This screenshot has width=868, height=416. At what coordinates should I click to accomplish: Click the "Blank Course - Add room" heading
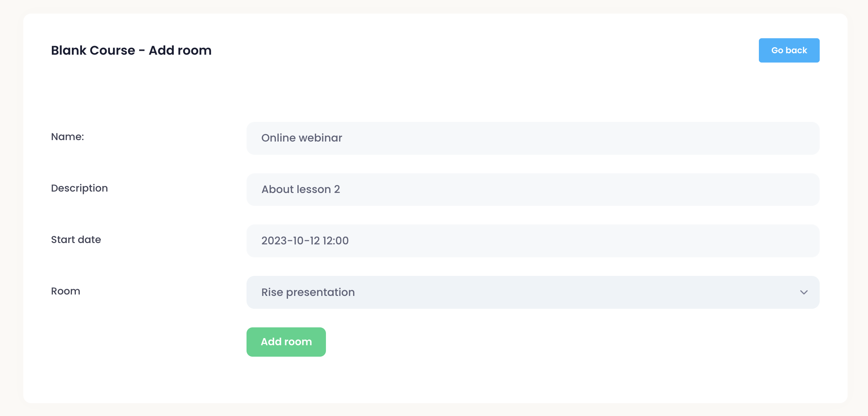[131, 50]
